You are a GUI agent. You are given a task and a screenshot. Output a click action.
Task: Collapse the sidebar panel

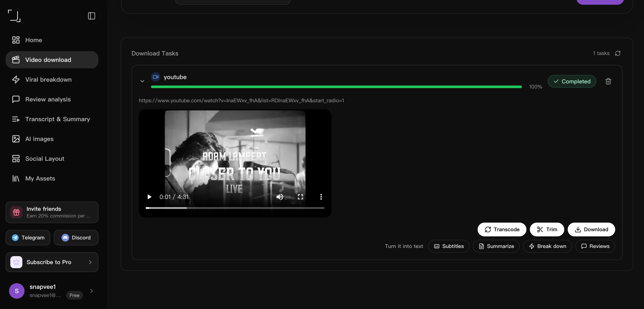92,16
